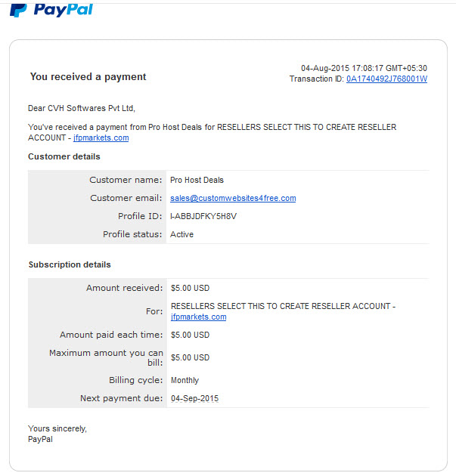Click the 04-Aug-2015 17:08:17 timestamp
Image resolution: width=456 pixels, height=476 pixels.
point(364,68)
